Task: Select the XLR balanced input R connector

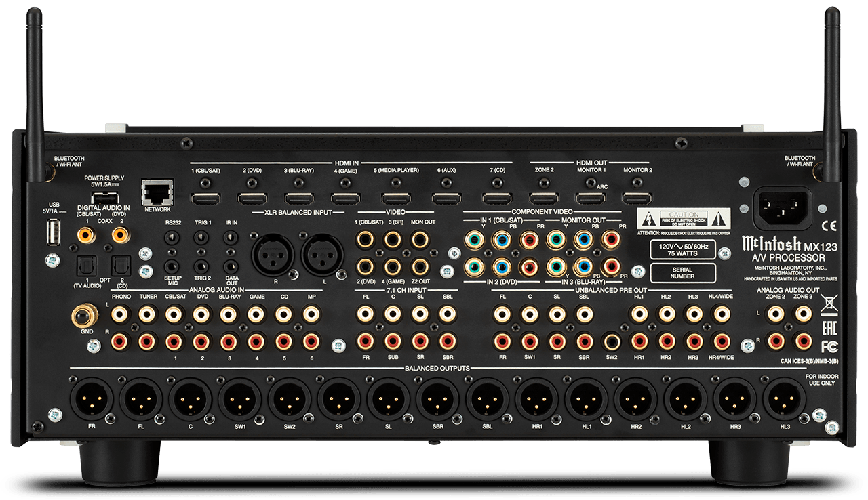Action: click(271, 255)
